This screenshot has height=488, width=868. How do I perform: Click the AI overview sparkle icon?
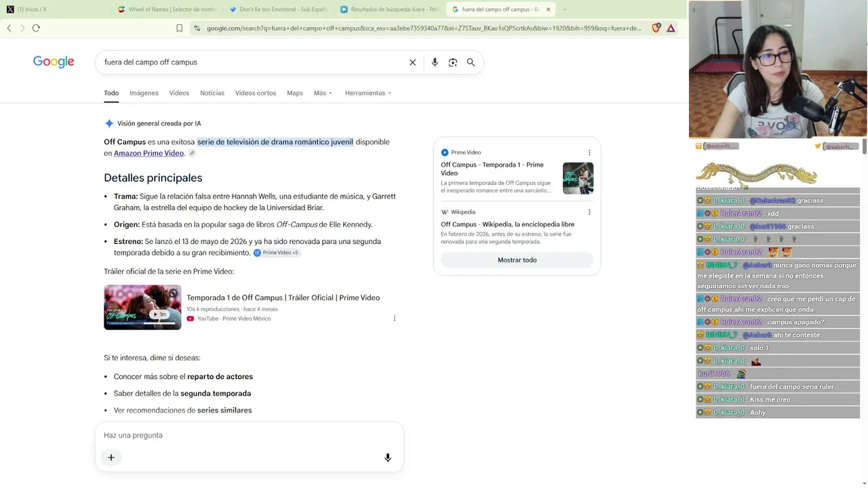109,123
